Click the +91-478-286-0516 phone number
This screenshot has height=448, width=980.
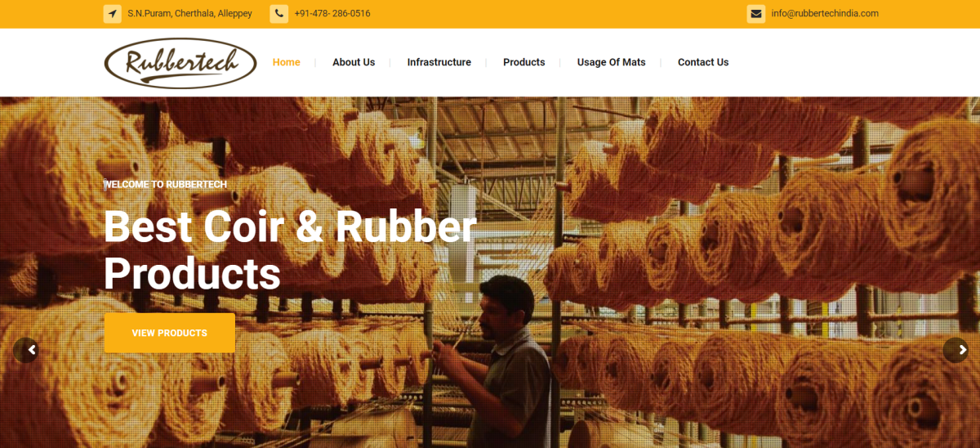pos(332,14)
